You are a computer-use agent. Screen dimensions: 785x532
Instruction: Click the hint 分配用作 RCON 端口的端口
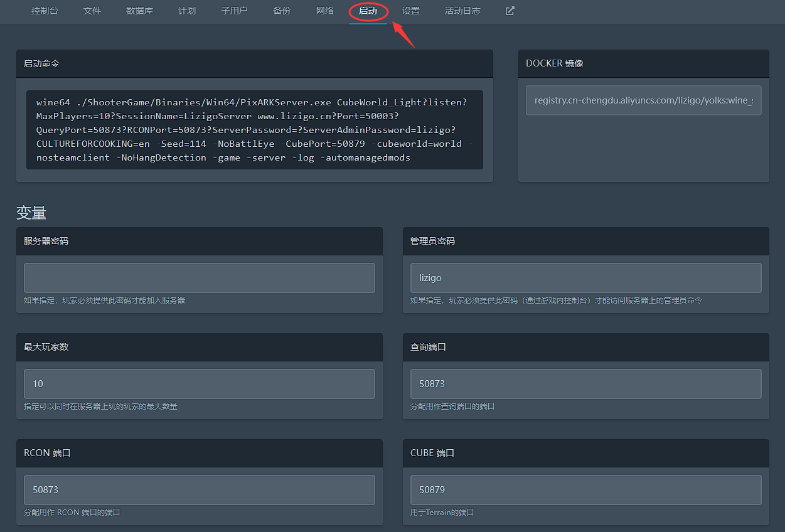pos(72,513)
